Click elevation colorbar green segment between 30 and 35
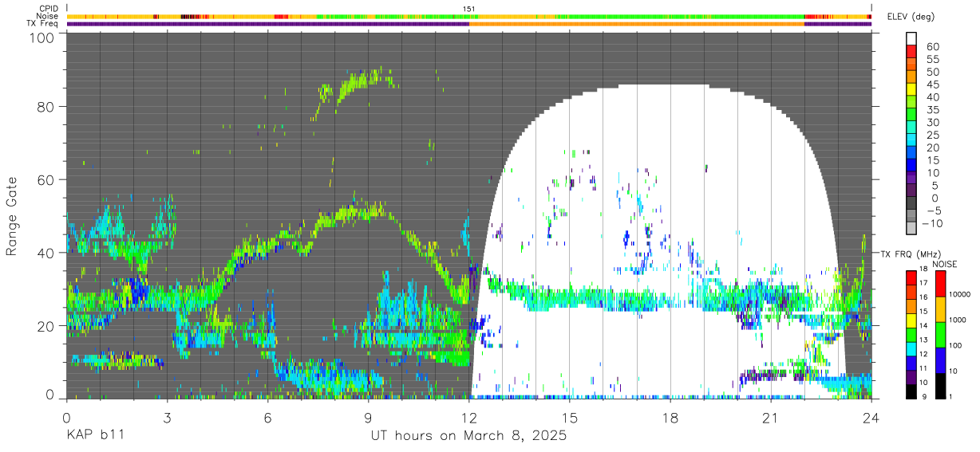This screenshot has height=452, width=980. point(911,116)
